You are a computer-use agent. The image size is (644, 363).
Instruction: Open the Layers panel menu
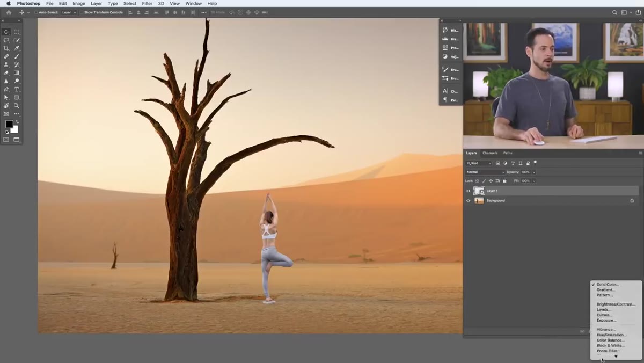point(640,153)
